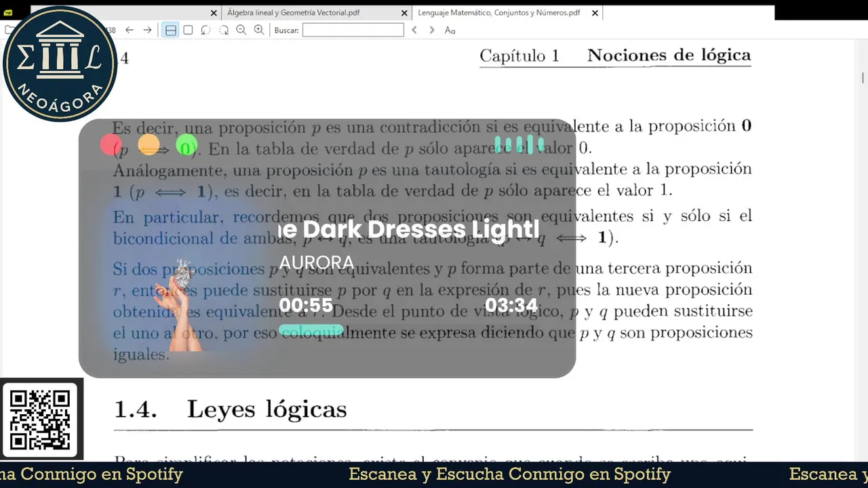Zoom out with minus magnifier
The height and width of the screenshot is (488, 868).
[241, 30]
